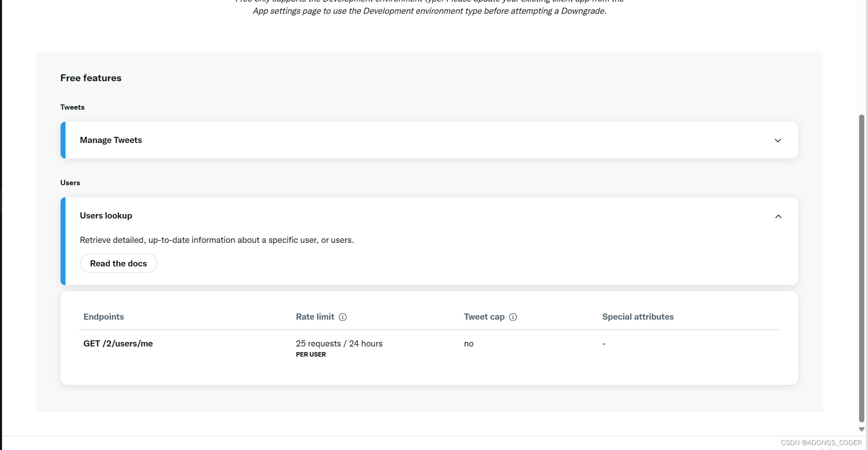Viewport: 868px width, 450px height.
Task: Click the PER USER label
Action: (x=310, y=355)
